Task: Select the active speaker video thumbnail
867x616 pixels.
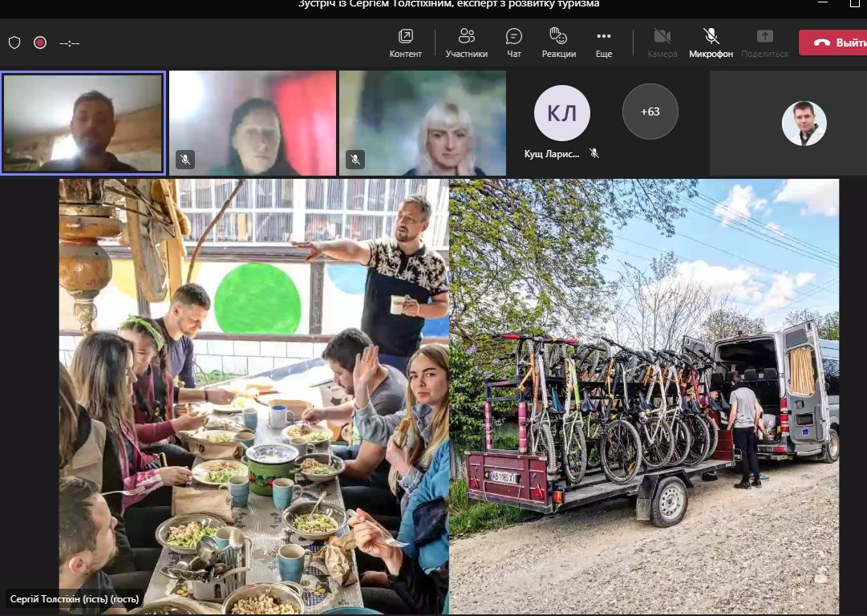Action: pos(83,123)
